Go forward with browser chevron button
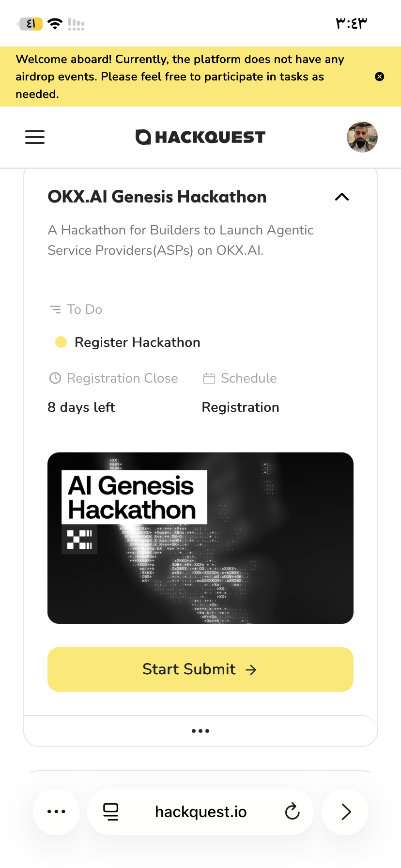 [345, 812]
